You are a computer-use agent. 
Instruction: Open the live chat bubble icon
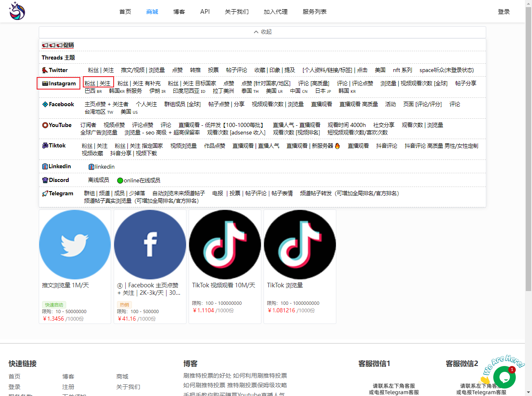(x=504, y=377)
